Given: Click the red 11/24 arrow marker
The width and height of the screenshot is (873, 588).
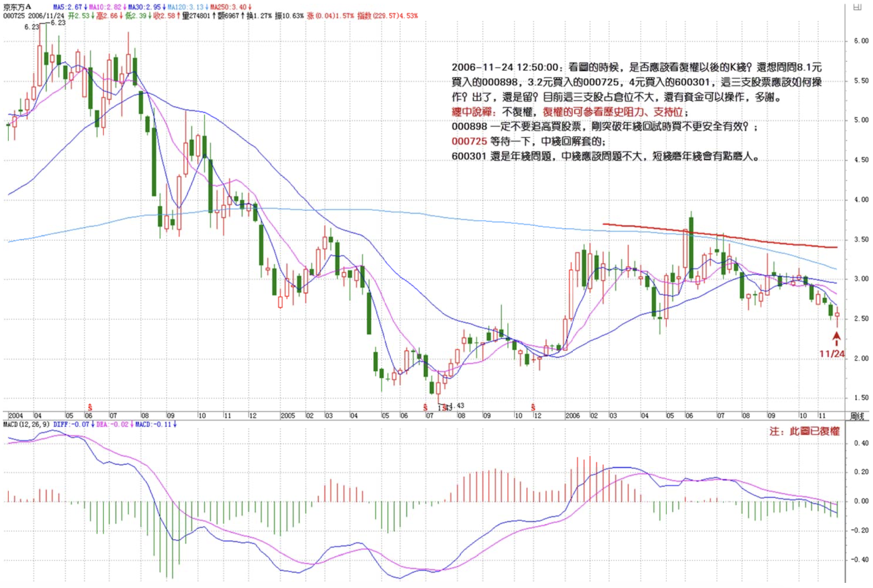Looking at the screenshot, I should click(836, 338).
